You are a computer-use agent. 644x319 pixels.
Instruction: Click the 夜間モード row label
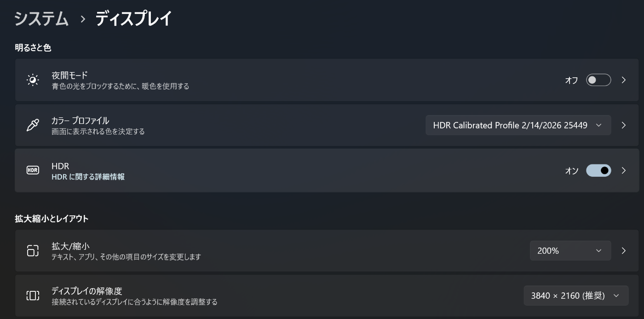click(69, 75)
